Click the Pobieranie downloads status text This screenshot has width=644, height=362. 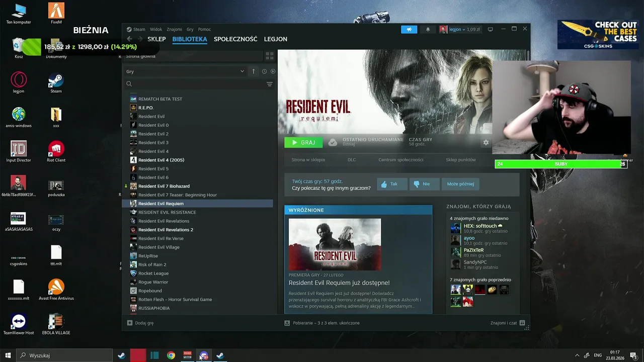tap(326, 323)
